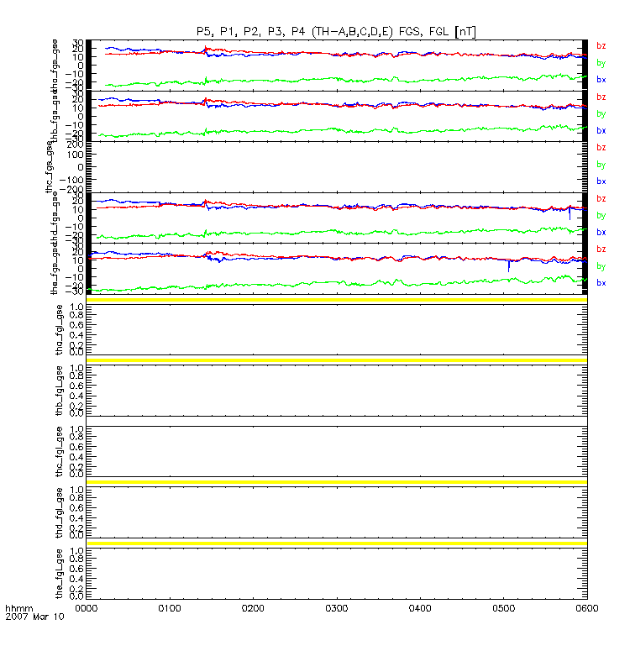The image size is (630, 672).
Task: Click the '0000' time axis tick label
Action: click(87, 608)
